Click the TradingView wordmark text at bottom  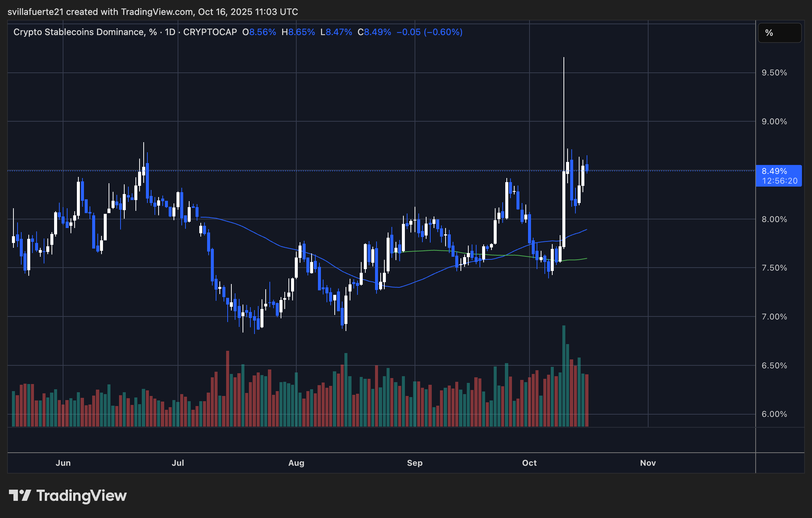81,496
